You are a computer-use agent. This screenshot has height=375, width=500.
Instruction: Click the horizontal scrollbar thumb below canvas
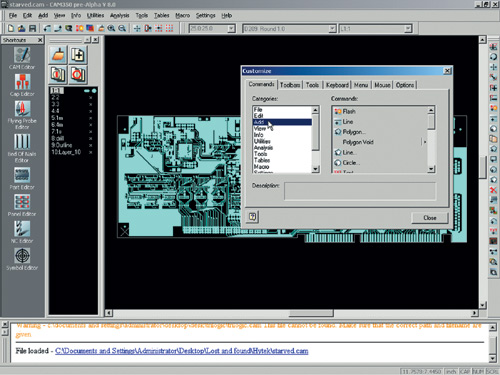[311, 313]
